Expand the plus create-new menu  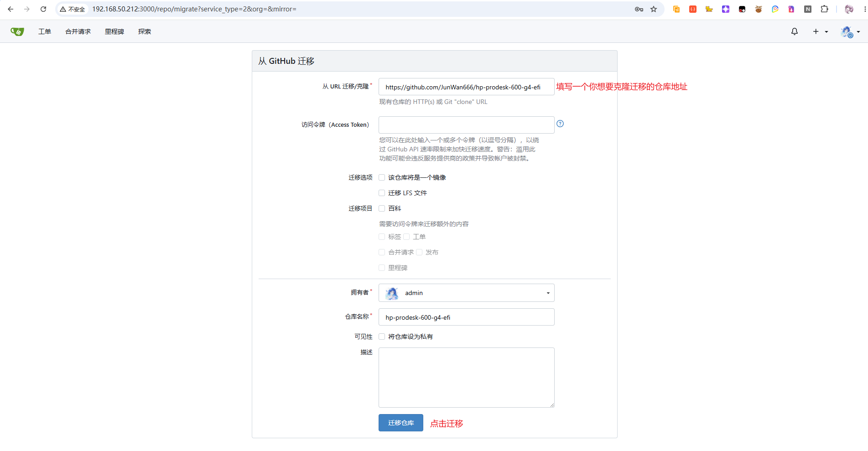click(820, 31)
